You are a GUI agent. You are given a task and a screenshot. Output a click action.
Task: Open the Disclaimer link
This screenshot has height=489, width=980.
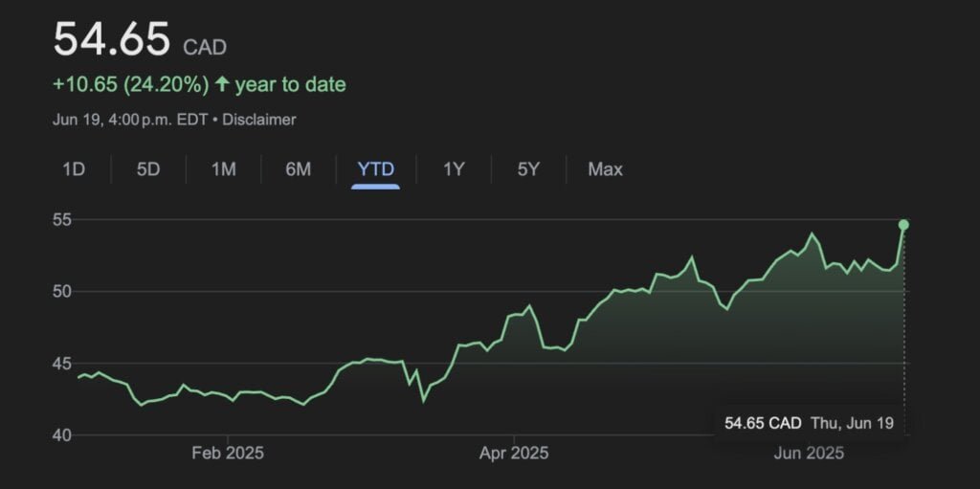(x=259, y=120)
